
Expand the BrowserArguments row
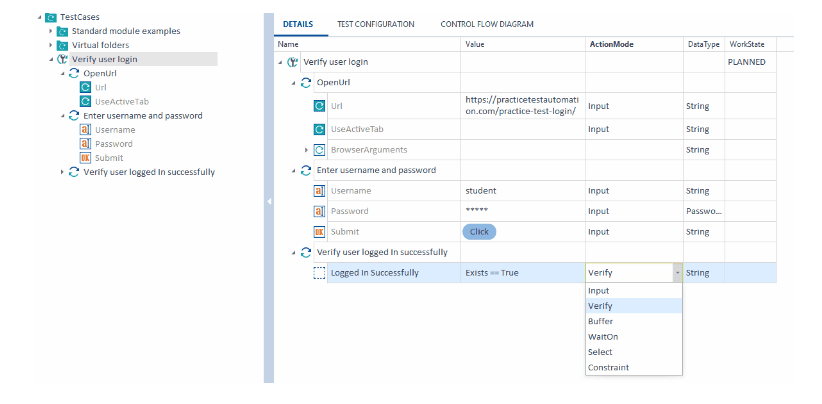tap(307, 150)
